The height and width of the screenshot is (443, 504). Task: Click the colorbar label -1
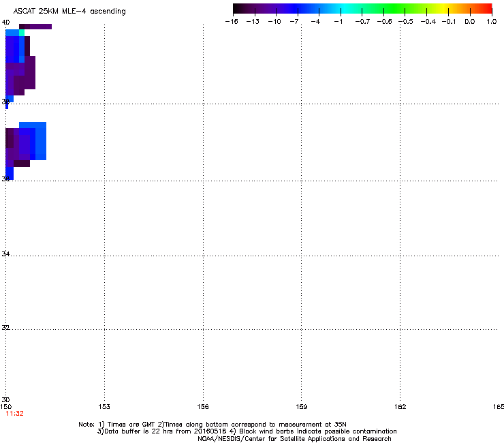[x=338, y=22]
